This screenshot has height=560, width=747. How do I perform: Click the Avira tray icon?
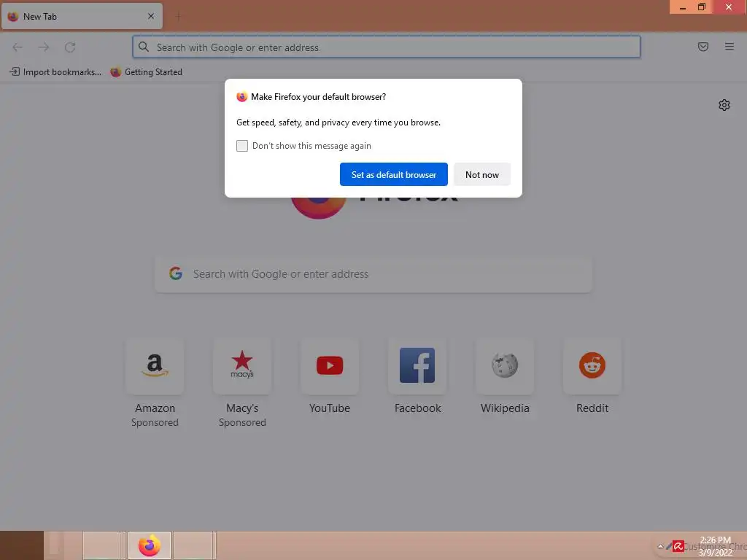point(678,546)
